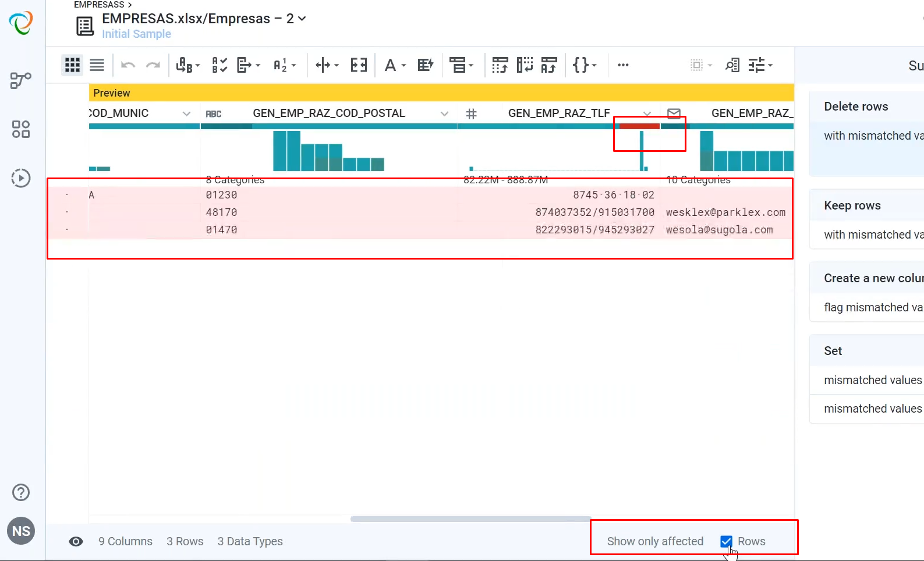
Task: Click the redo arrow icon
Action: (x=153, y=65)
